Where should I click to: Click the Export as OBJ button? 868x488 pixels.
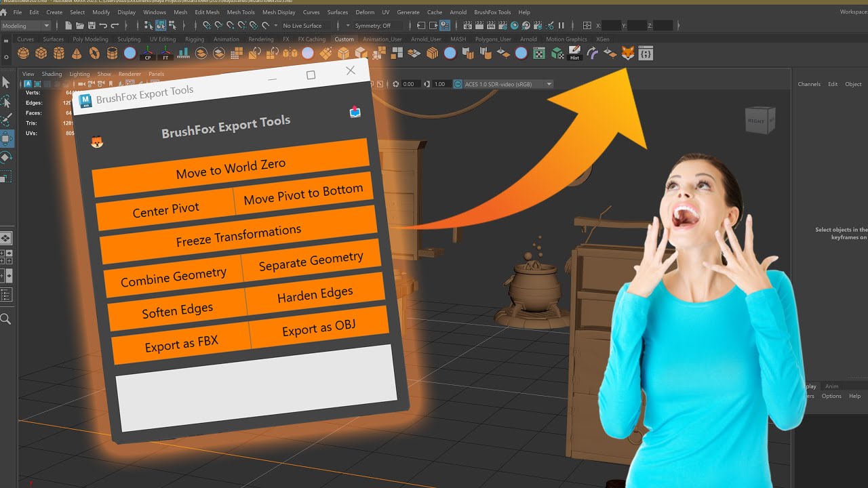[x=319, y=329]
